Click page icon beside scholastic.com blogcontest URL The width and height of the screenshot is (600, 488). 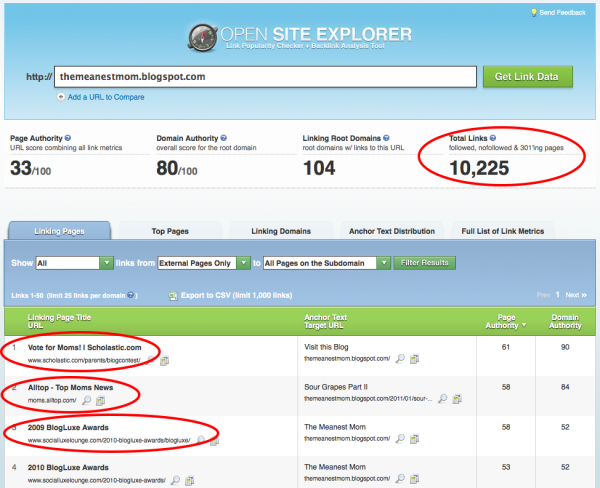pyautogui.click(x=164, y=361)
